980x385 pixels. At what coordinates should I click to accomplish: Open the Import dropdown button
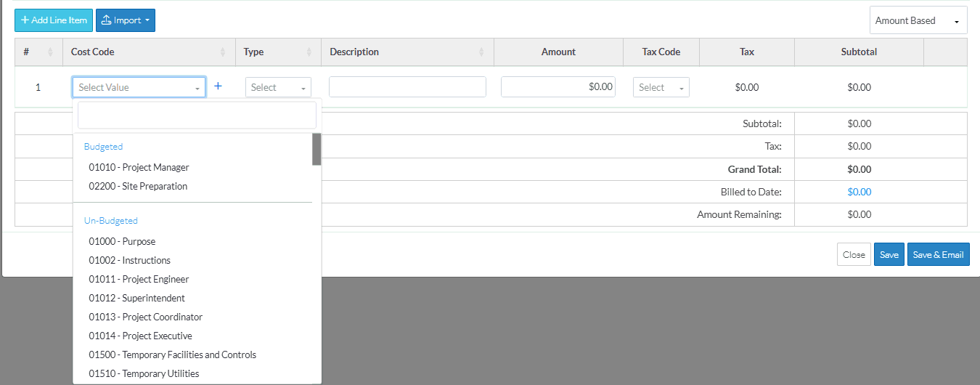[x=126, y=20]
